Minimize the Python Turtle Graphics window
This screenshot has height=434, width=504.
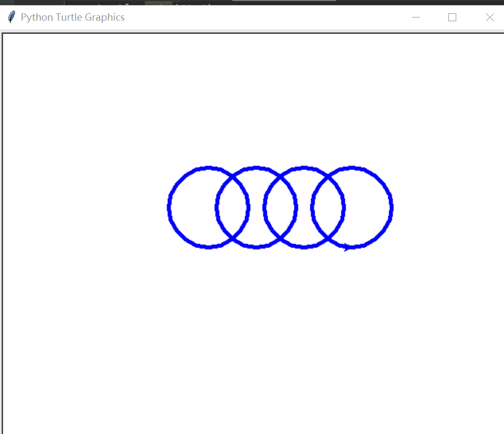click(415, 17)
